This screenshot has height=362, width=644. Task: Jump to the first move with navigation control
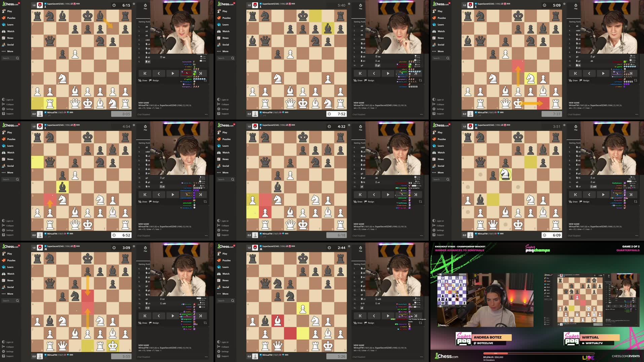145,73
